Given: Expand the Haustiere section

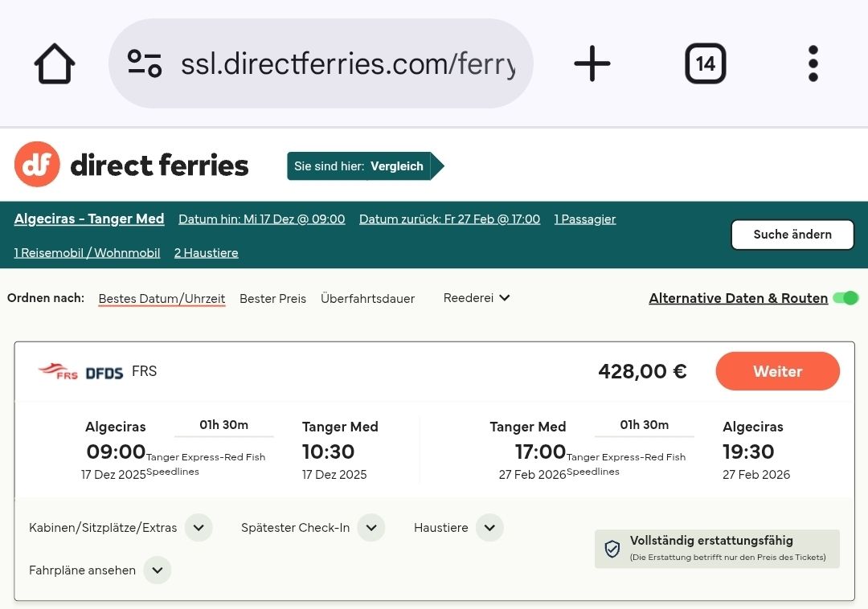Looking at the screenshot, I should 489,528.
